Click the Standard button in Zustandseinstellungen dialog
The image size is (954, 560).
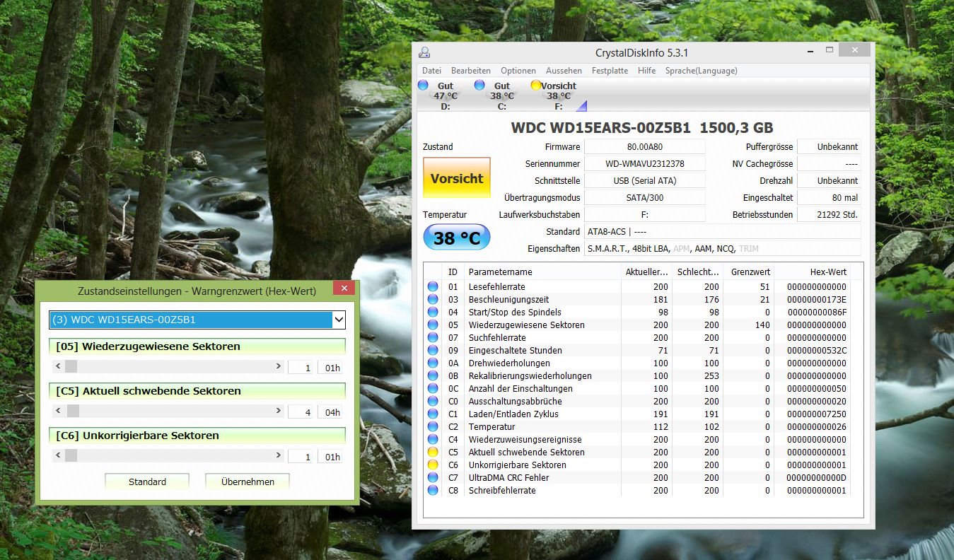[x=147, y=482]
